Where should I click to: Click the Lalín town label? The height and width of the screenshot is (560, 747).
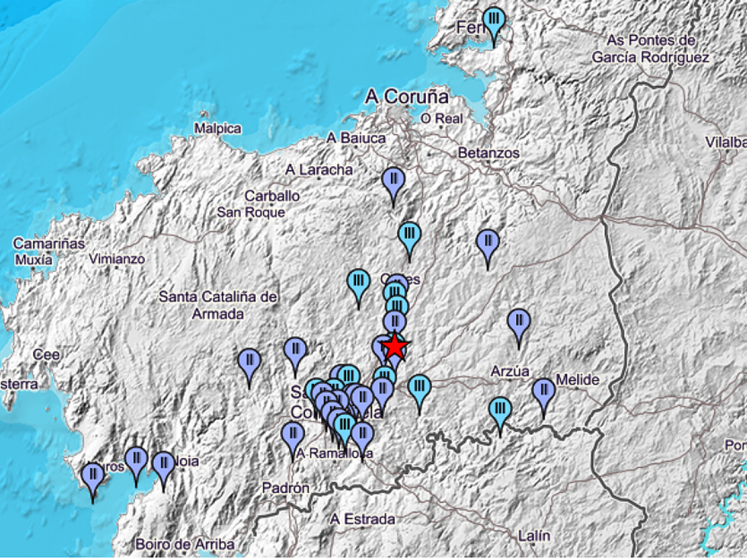point(534,536)
